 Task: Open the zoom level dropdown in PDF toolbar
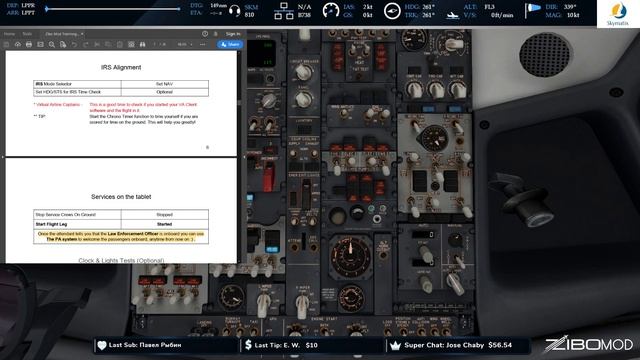(x=185, y=44)
